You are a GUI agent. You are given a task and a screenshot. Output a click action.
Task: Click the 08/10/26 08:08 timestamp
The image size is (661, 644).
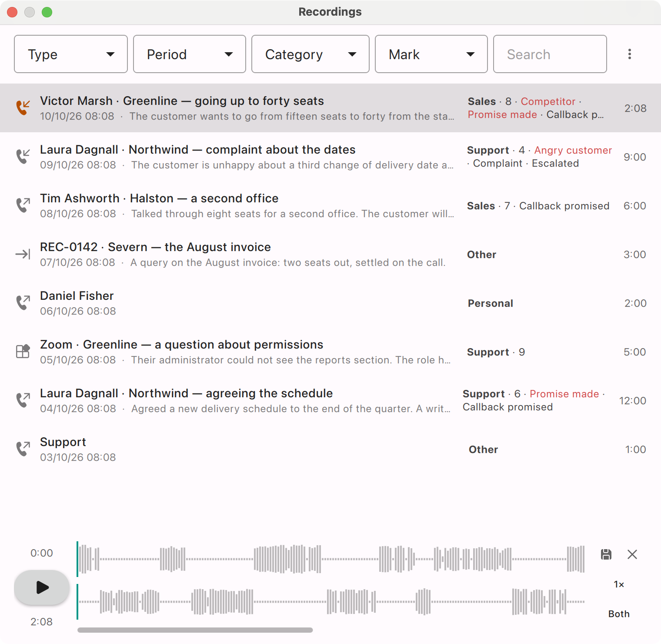click(78, 214)
